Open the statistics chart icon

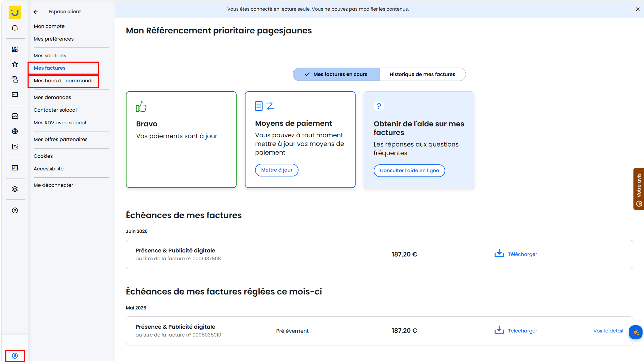click(x=15, y=168)
